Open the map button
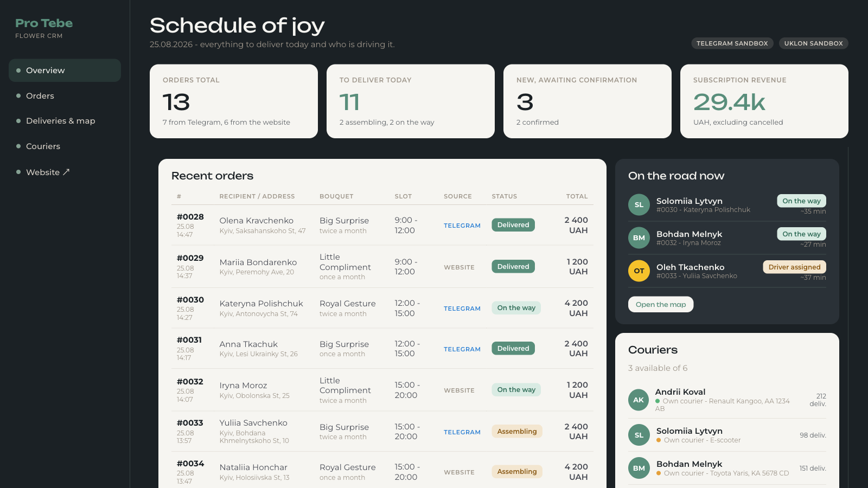 tap(661, 304)
